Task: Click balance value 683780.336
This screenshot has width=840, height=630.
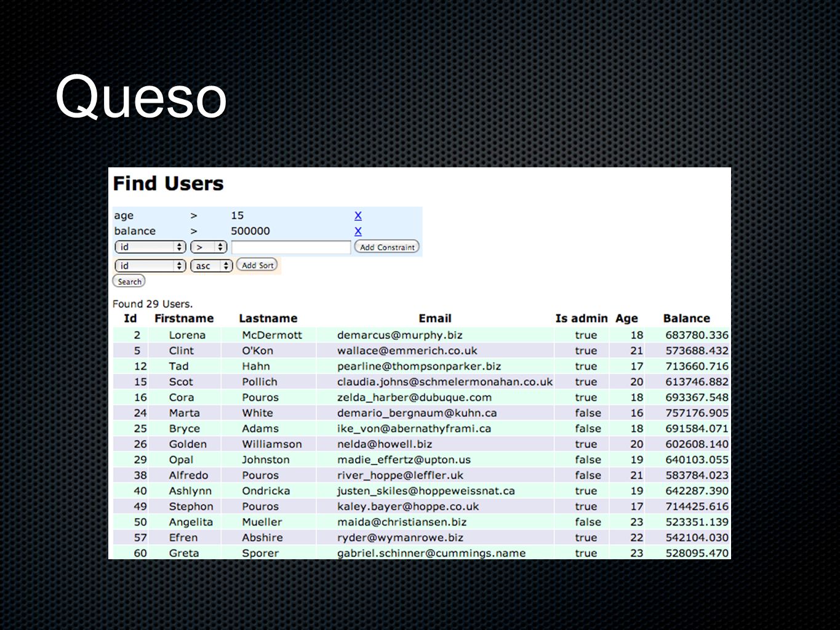Action: tap(697, 335)
